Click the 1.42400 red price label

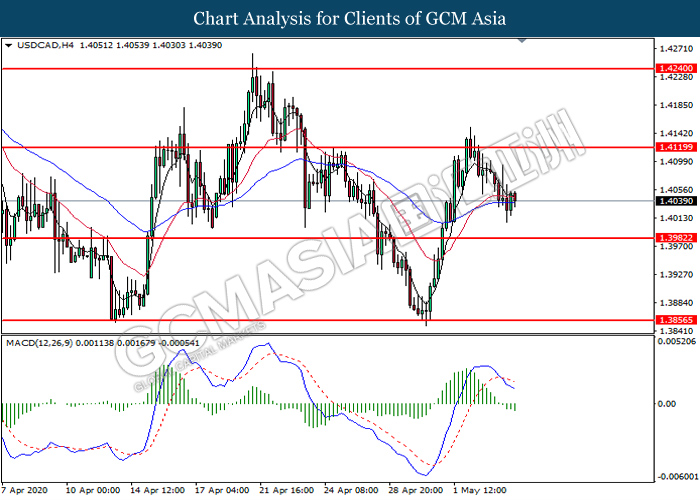click(x=676, y=68)
